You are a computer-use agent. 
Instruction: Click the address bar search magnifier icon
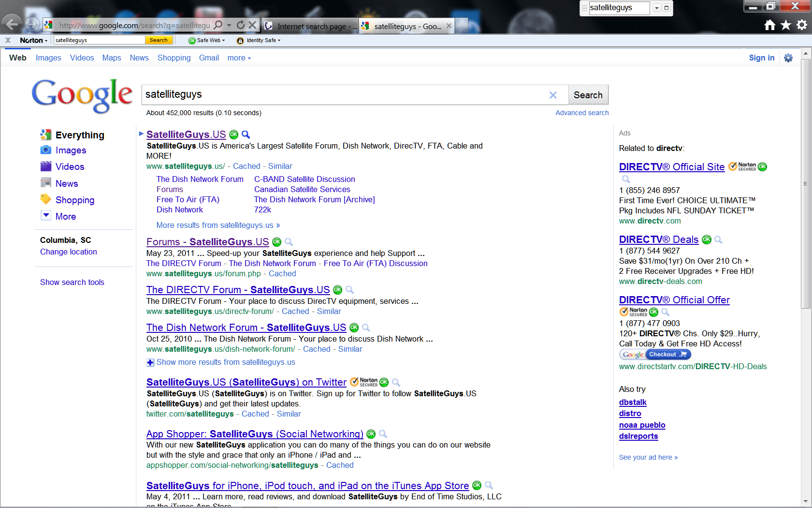218,25
